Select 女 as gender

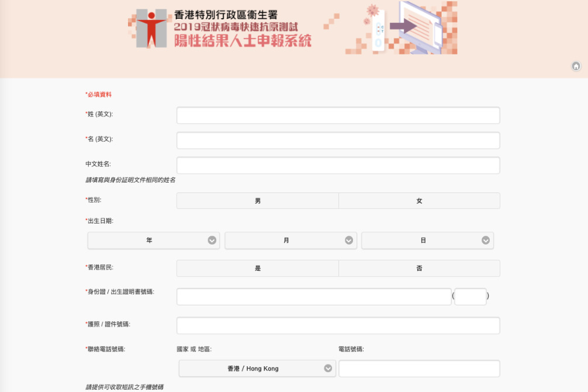(419, 200)
